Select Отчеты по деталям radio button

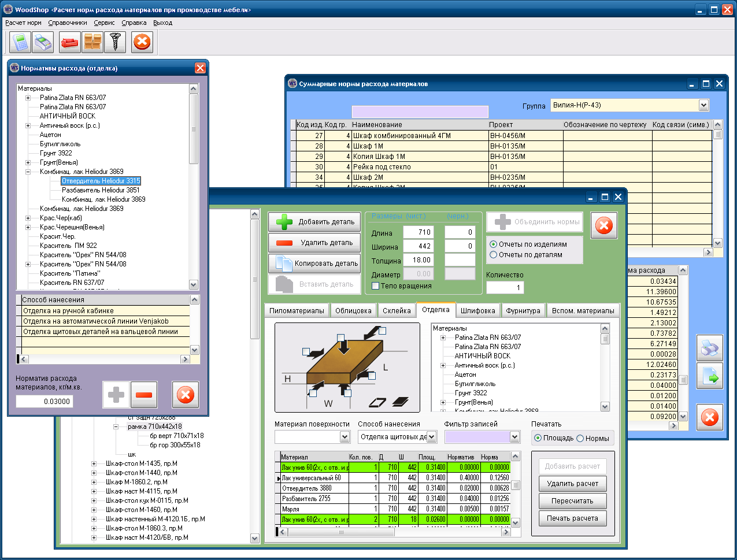493,255
